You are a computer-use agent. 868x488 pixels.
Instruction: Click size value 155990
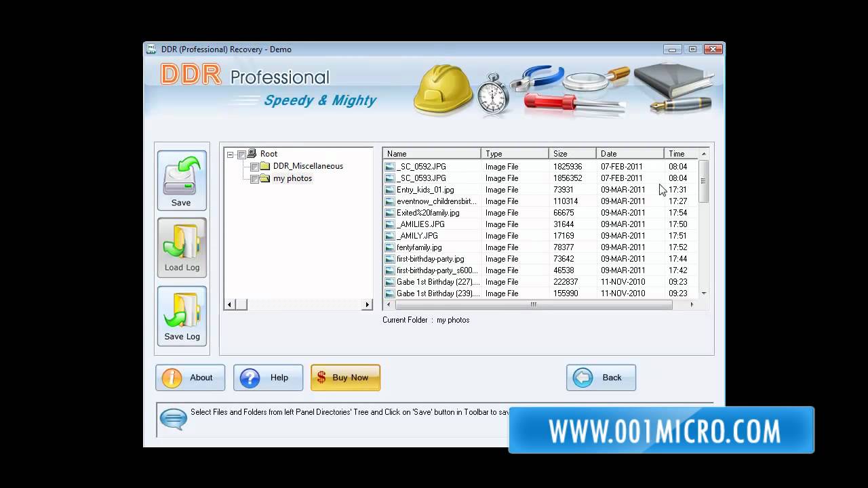click(566, 293)
